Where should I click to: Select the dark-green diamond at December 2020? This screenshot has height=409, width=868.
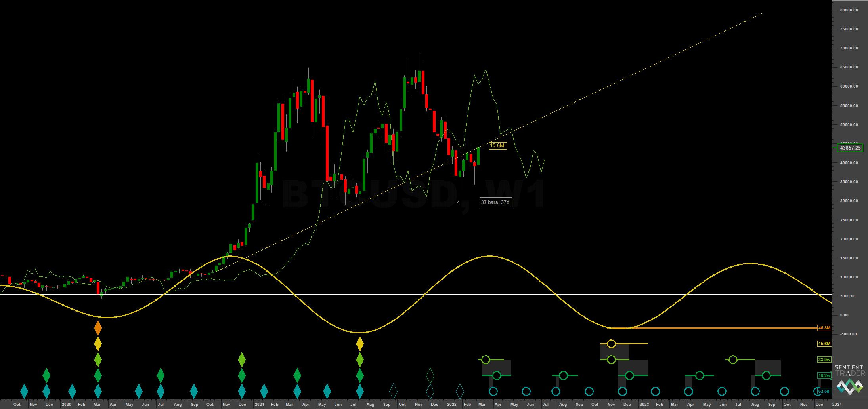(242, 375)
